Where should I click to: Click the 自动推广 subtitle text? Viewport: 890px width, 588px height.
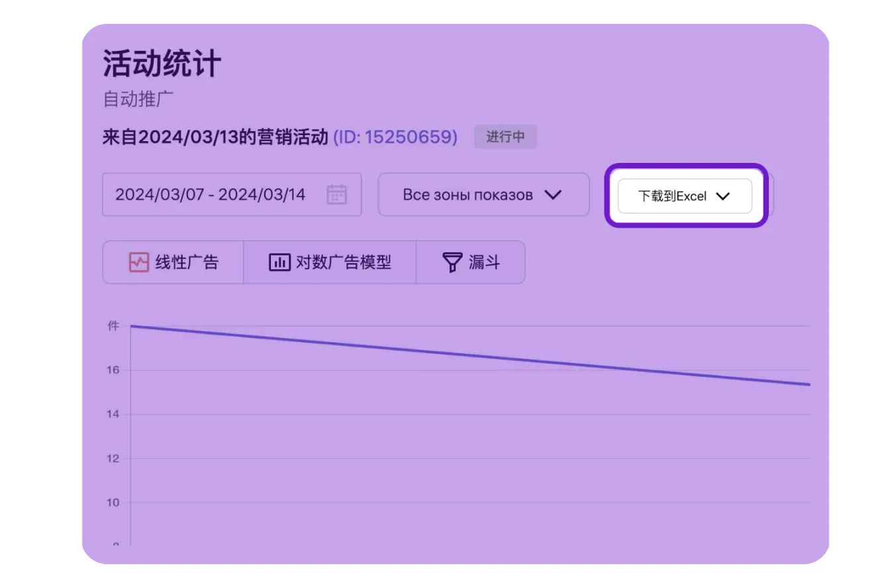tap(138, 99)
